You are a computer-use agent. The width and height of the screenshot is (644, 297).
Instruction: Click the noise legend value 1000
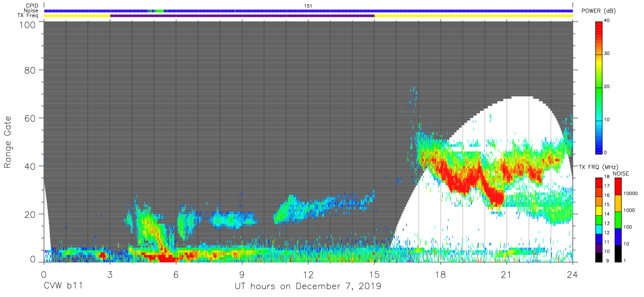629,210
